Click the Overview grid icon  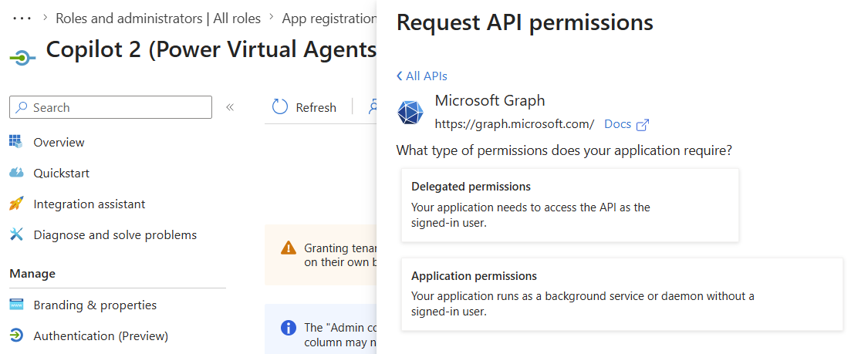[x=16, y=142]
